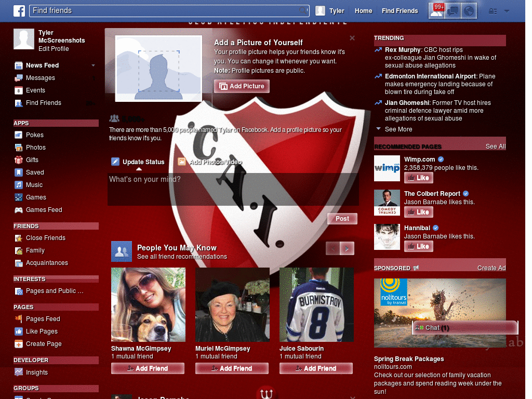532x399 pixels.
Task: Open Like Pages icon
Action: pyautogui.click(x=19, y=331)
